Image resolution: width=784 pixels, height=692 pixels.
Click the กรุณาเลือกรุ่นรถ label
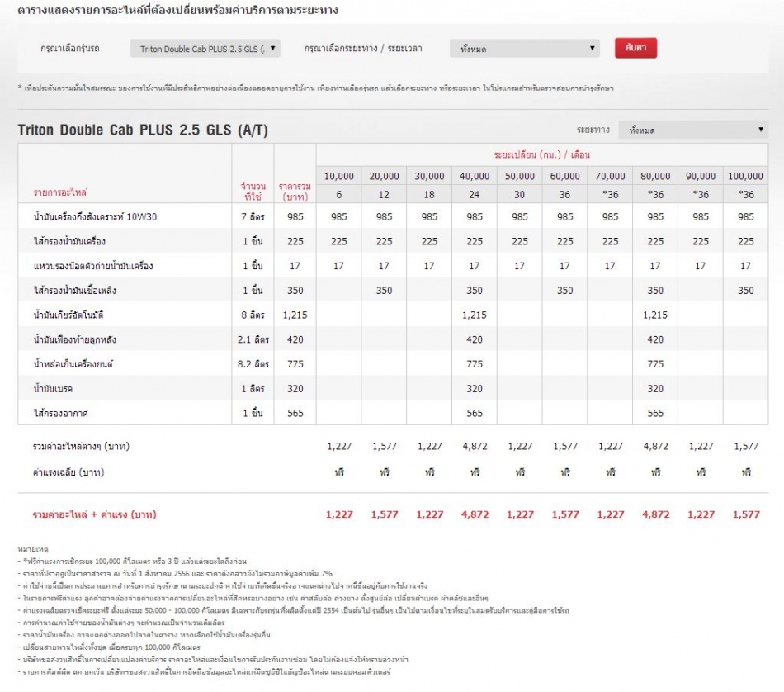click(x=70, y=49)
